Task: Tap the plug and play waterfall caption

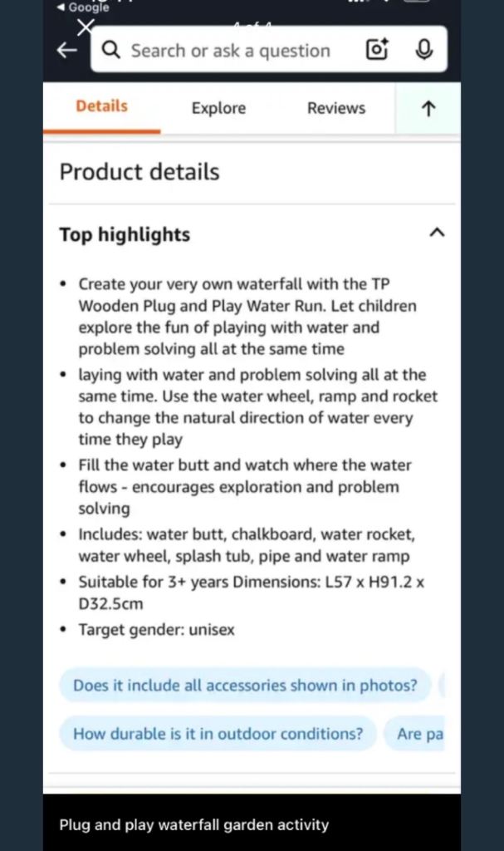Action: (194, 825)
